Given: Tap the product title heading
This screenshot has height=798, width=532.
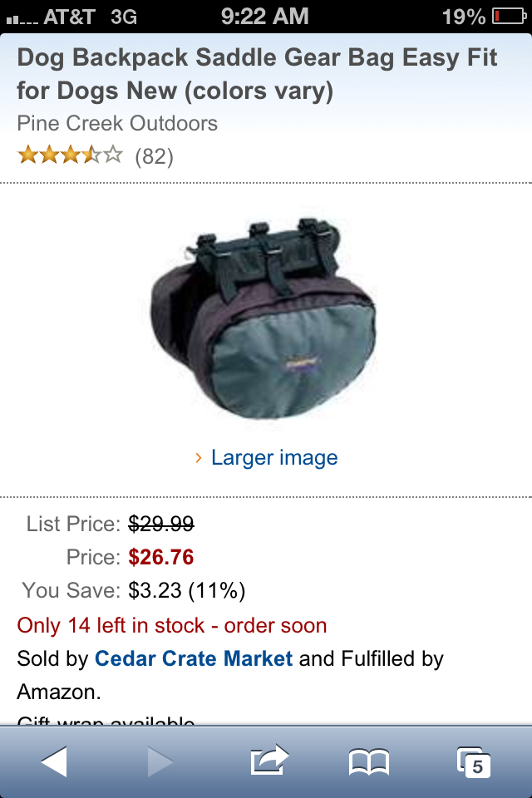Looking at the screenshot, I should pyautogui.click(x=257, y=74).
